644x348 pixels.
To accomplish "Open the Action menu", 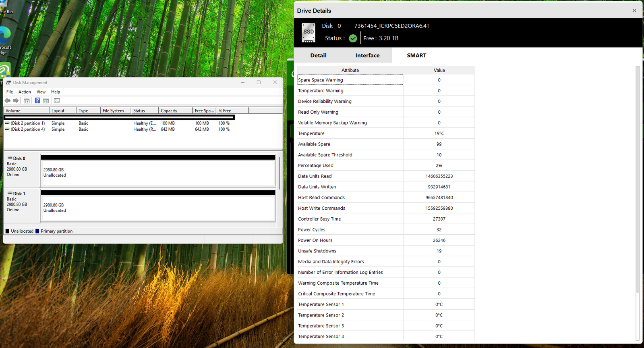I will tap(25, 92).
